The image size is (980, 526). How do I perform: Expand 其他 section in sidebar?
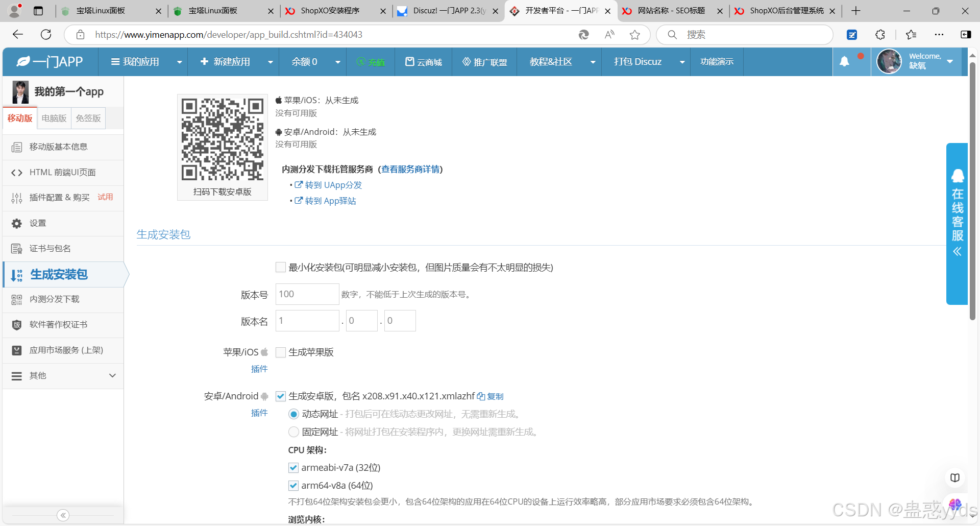coord(63,376)
